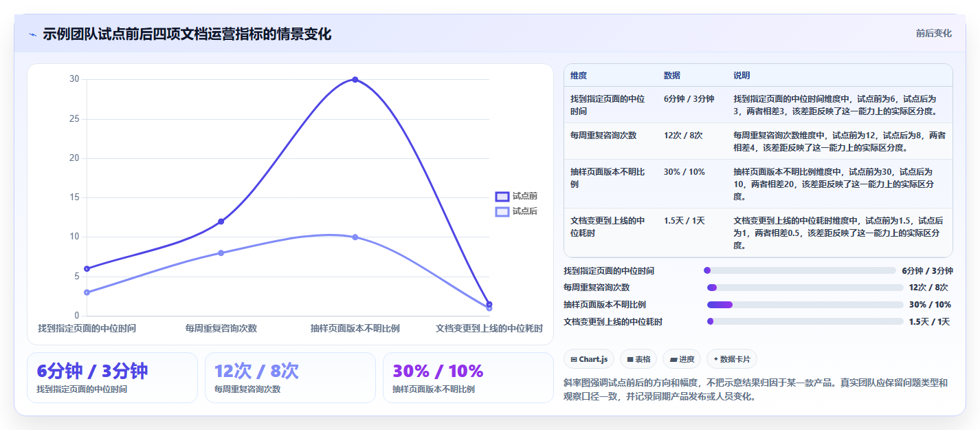The image size is (980, 430).
Task: Click the 数据卡片 tag chip
Action: point(732,359)
